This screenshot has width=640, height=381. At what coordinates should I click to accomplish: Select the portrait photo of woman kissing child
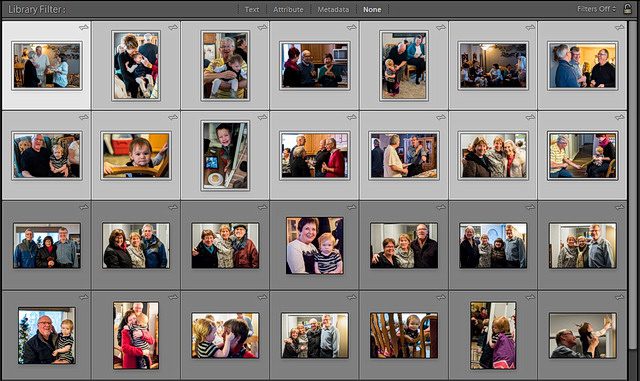click(136, 65)
